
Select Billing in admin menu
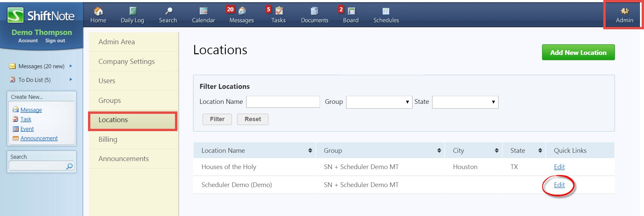coord(108,139)
